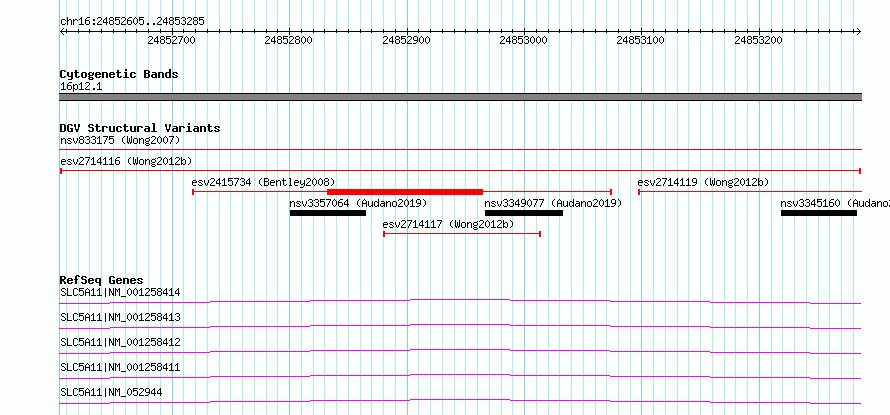Viewport: 890px width, 415px height.
Task: Click the 24852700 ruler coordinate
Action: tap(171, 40)
